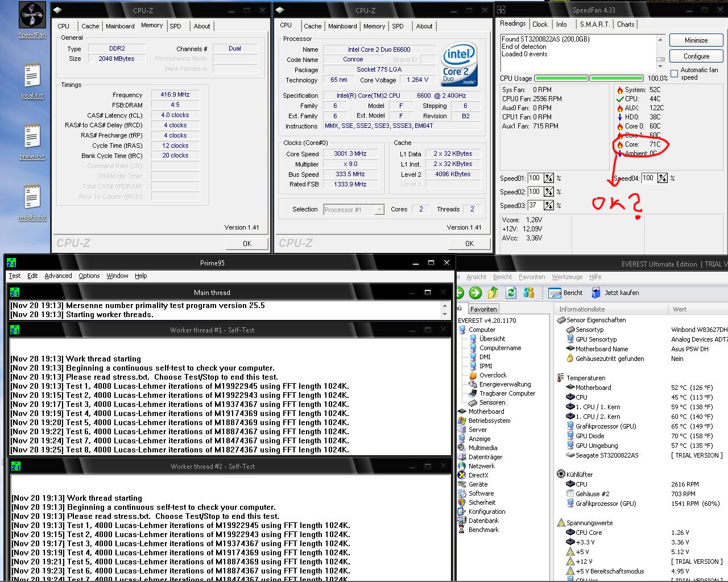Select the Motherboard item in EVEREST tree

coord(481,411)
